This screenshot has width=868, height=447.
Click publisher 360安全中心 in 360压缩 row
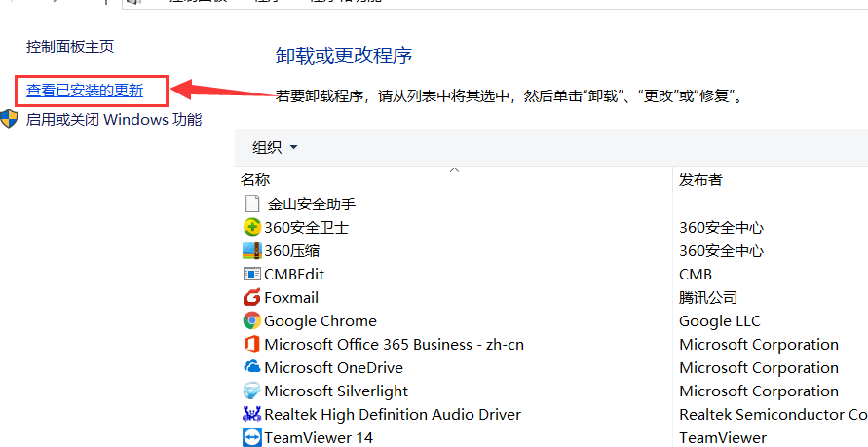[x=721, y=250]
